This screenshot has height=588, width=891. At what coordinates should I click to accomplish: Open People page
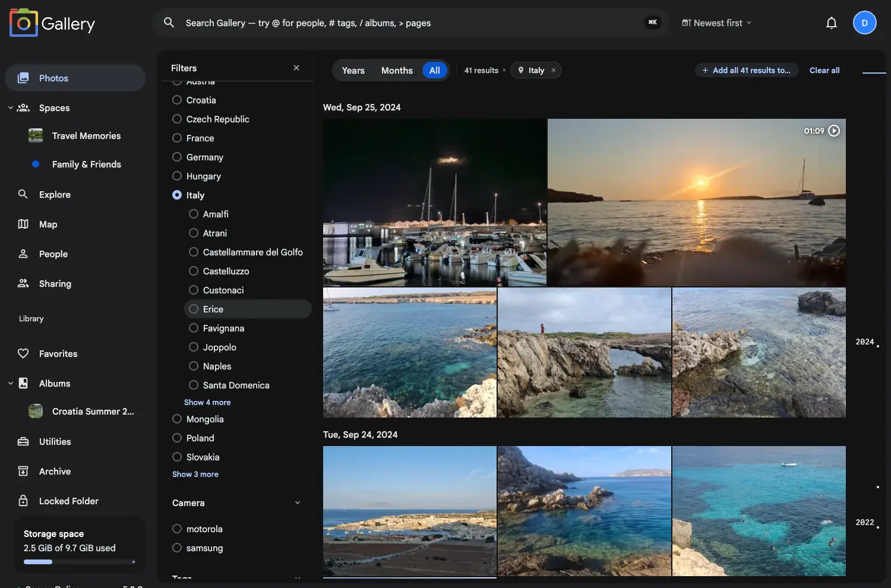point(53,254)
